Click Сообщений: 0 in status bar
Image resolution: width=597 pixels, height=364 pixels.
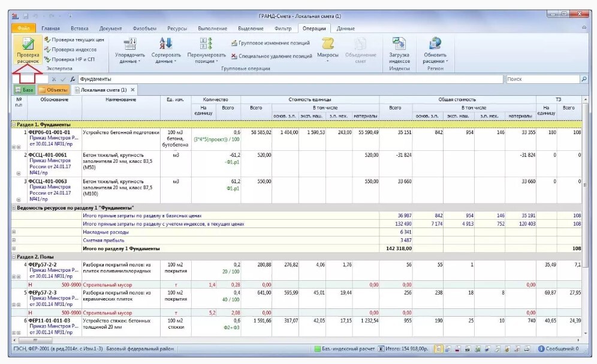click(x=558, y=348)
